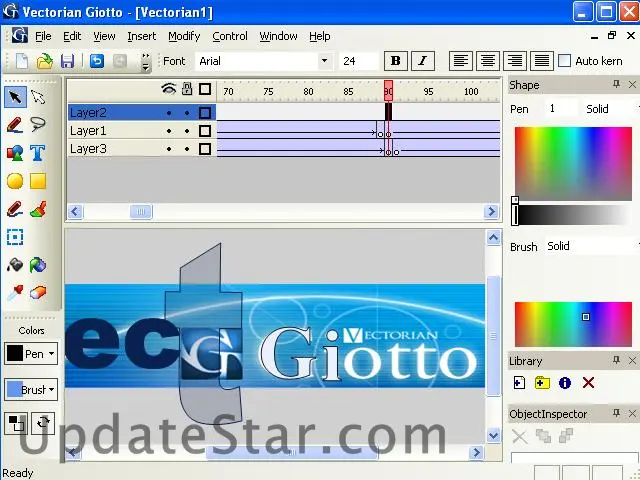This screenshot has height=480, width=640.
Task: Enable Auto kern checkbox
Action: (564, 61)
